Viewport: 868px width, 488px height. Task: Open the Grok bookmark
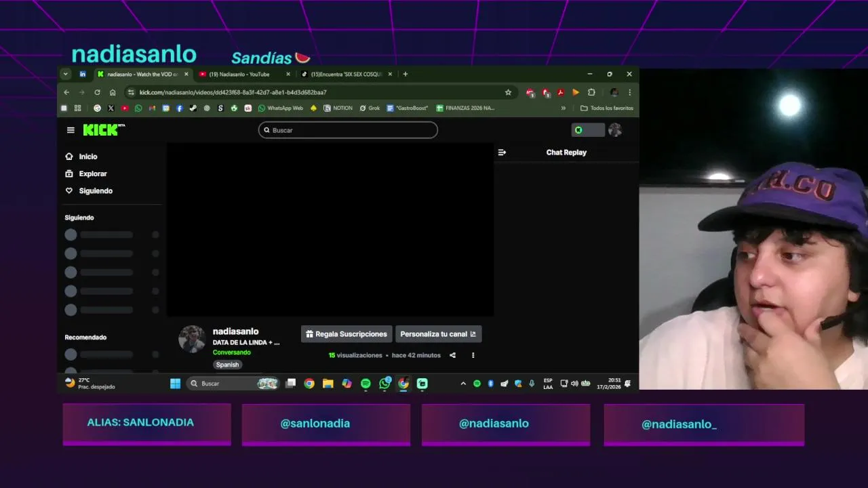pos(370,108)
